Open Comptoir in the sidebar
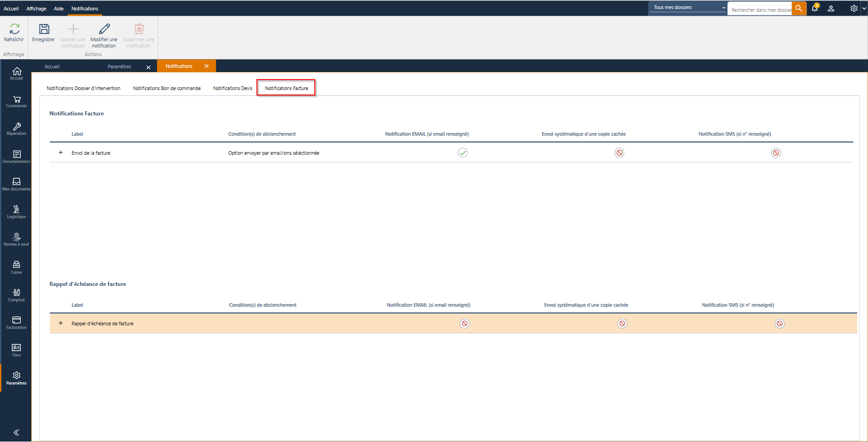868x442 pixels. (17, 295)
